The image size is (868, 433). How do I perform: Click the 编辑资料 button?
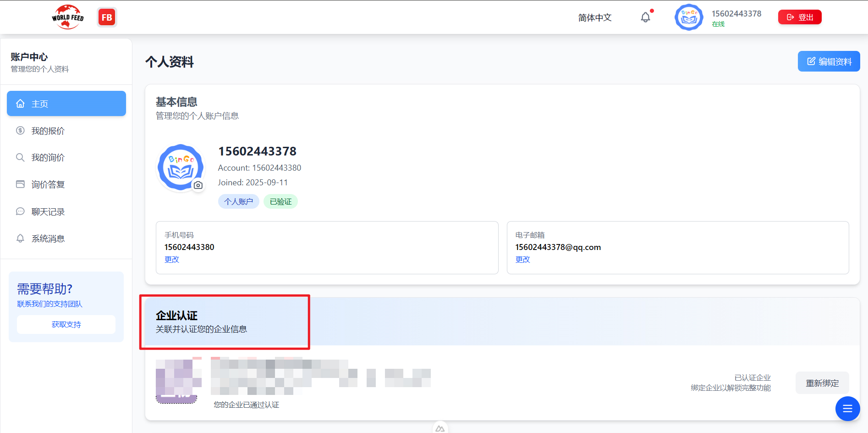tap(829, 61)
